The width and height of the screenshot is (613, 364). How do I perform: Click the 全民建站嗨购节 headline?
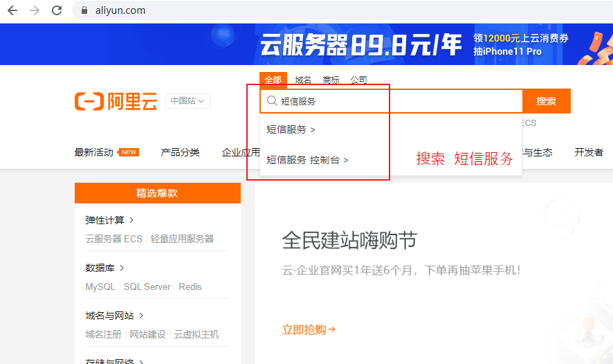tap(349, 240)
